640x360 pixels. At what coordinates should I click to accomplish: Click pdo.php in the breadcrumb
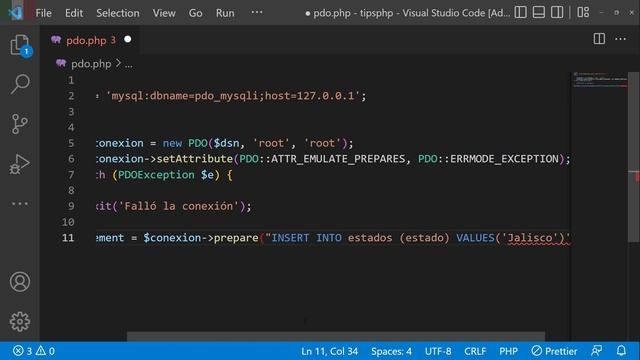coord(91,64)
